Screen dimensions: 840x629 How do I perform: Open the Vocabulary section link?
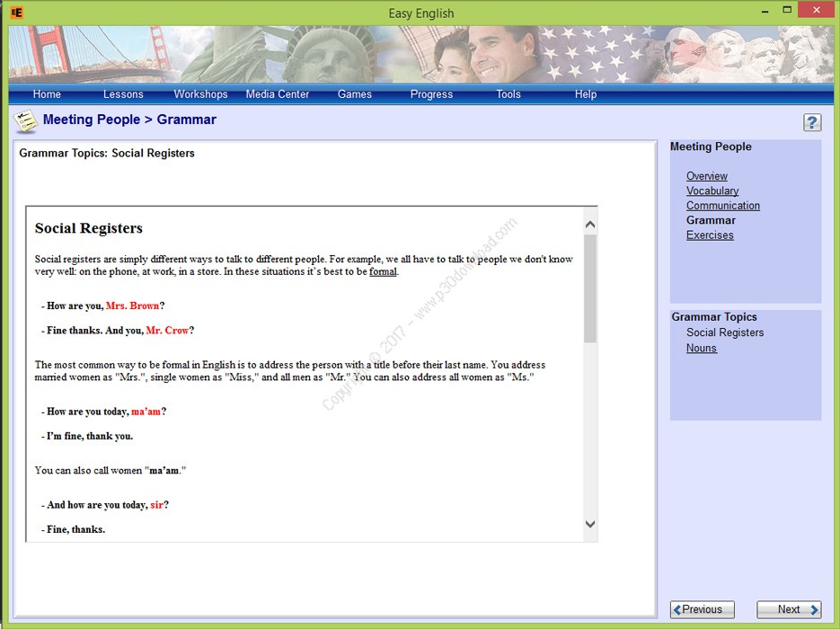click(x=712, y=190)
